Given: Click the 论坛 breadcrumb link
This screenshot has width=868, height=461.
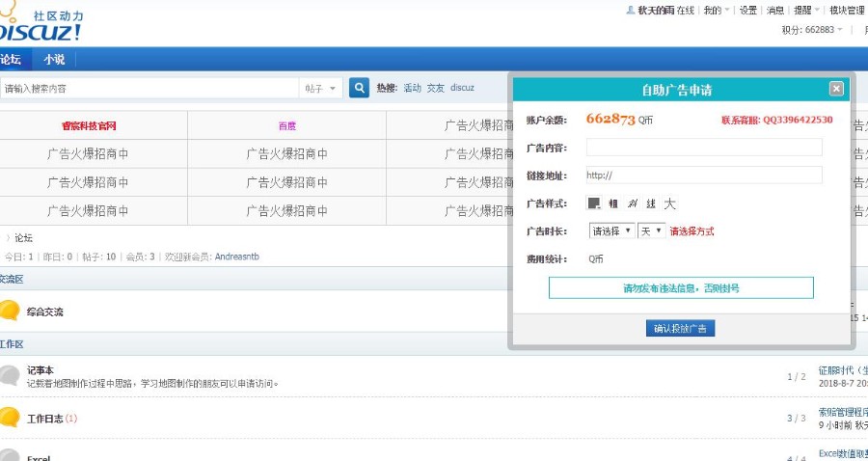Looking at the screenshot, I should [24, 238].
